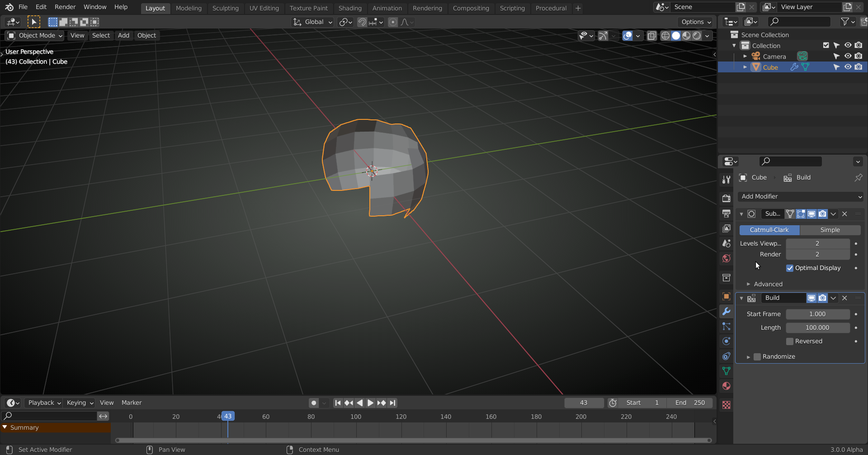The height and width of the screenshot is (455, 868).
Task: Toggle viewport overlays display
Action: [627, 36]
